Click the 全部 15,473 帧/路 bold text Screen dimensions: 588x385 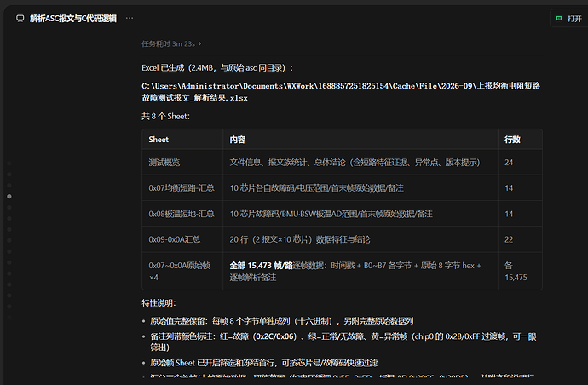tap(261, 266)
